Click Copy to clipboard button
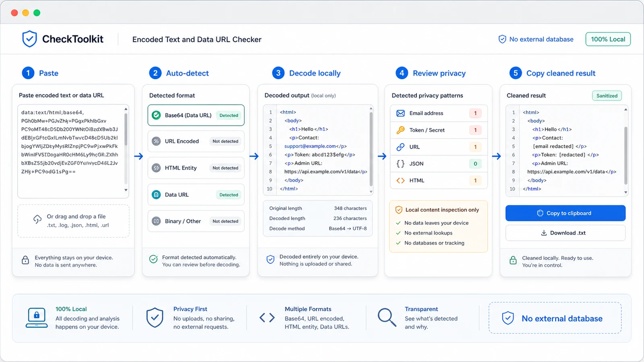Screen dimensions: 644x362 coord(566,213)
